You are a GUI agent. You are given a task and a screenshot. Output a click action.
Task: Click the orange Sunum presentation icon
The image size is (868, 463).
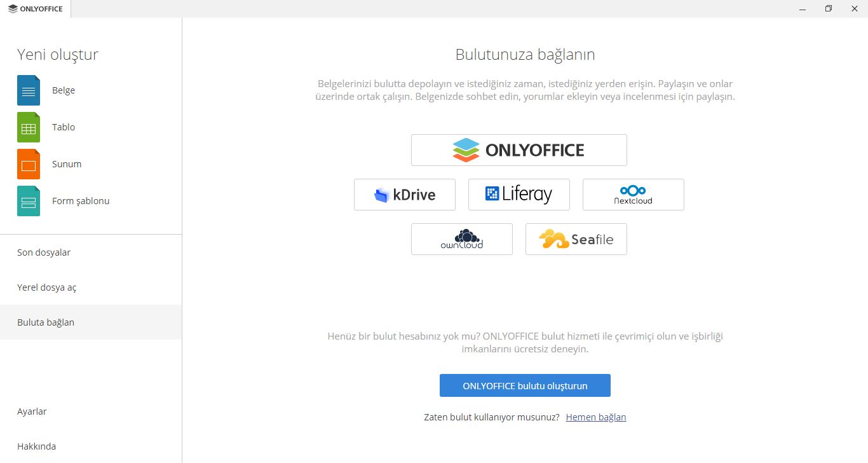29,164
